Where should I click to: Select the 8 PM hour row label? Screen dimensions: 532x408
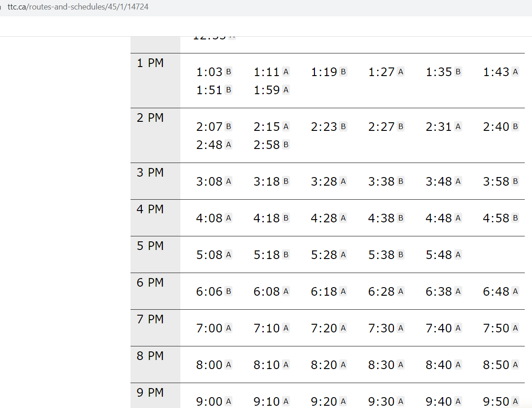click(150, 356)
